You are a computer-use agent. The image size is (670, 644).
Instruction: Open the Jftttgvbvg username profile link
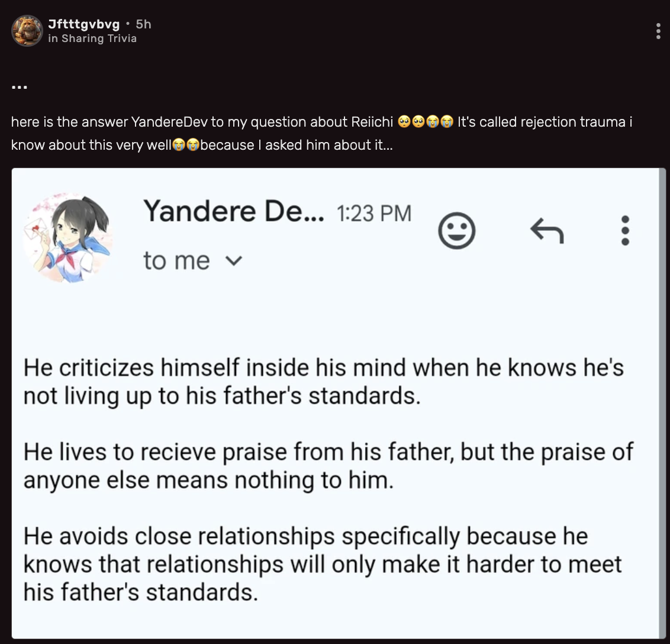[83, 24]
